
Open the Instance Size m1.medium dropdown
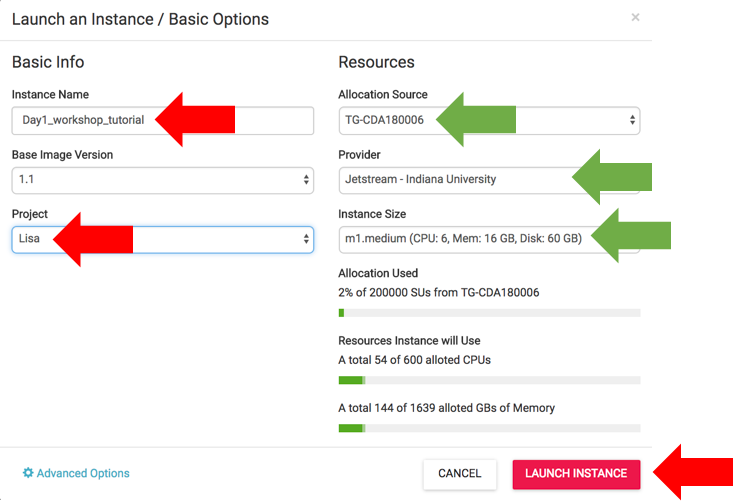[x=489, y=240]
